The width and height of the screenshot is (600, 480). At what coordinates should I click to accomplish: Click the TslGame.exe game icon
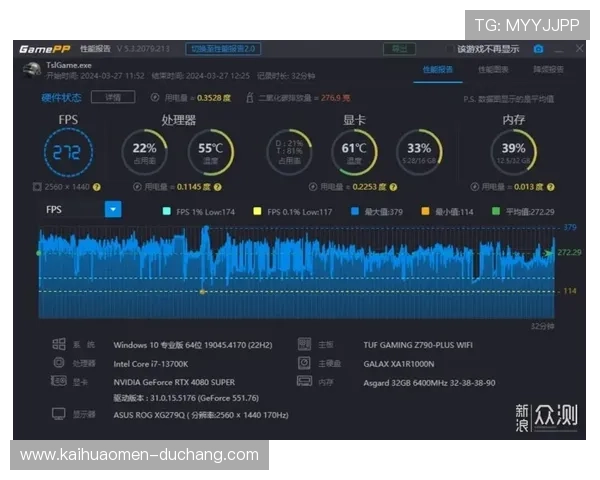(31, 70)
